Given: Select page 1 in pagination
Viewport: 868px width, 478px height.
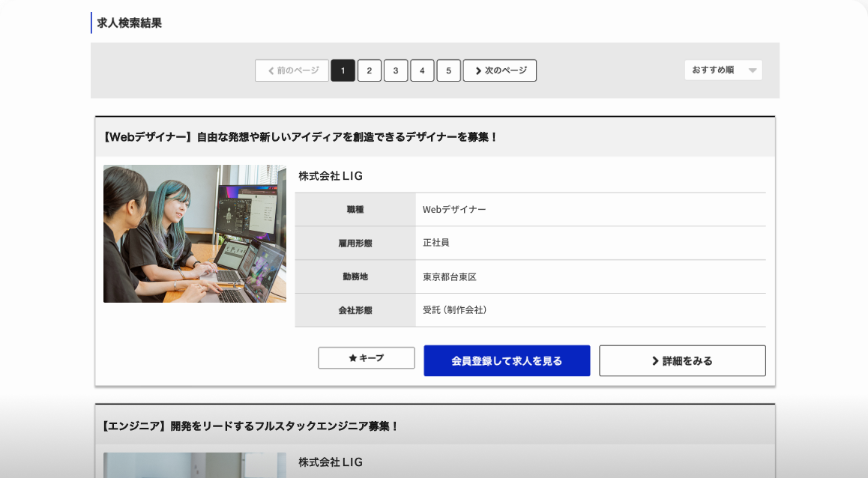Looking at the screenshot, I should point(343,71).
